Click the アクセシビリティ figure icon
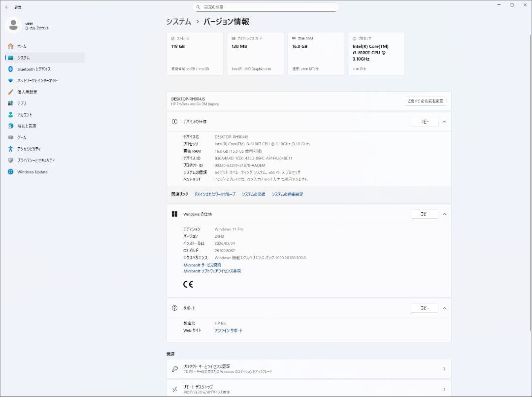This screenshot has width=532, height=397. 10,149
